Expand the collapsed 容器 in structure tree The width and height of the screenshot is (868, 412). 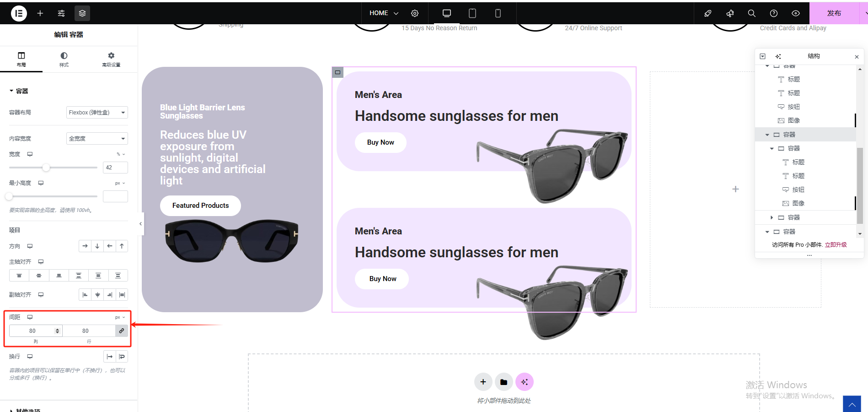click(x=772, y=217)
